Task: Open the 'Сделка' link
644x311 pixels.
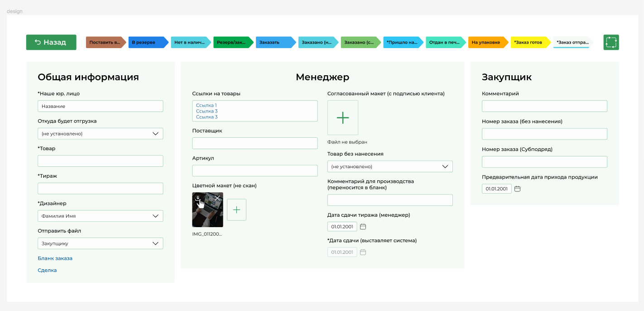Action: 47,270
